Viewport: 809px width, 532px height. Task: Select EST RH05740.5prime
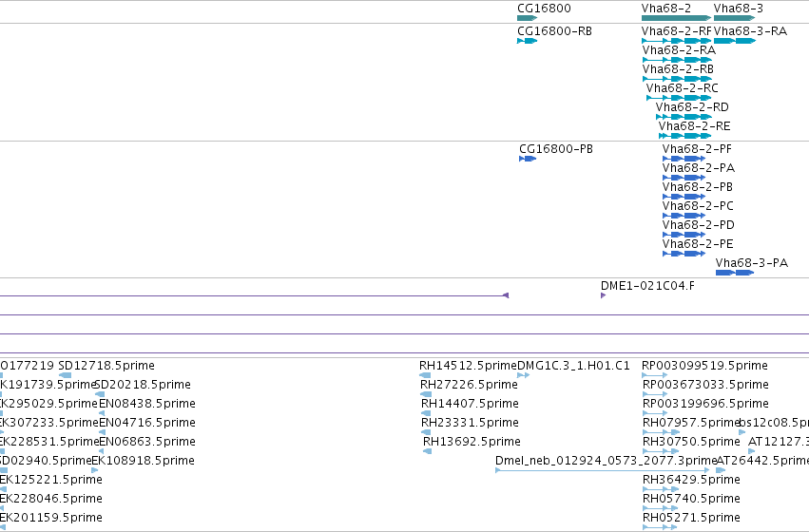691,500
